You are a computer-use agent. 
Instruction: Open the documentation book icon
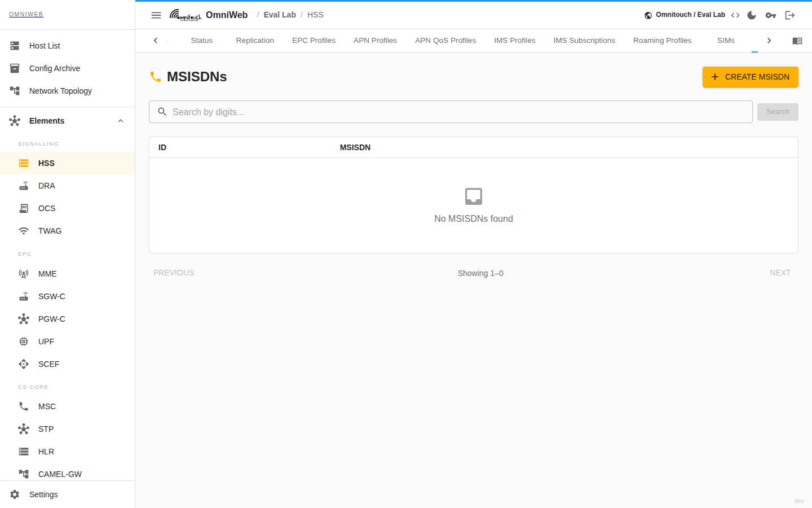[797, 41]
